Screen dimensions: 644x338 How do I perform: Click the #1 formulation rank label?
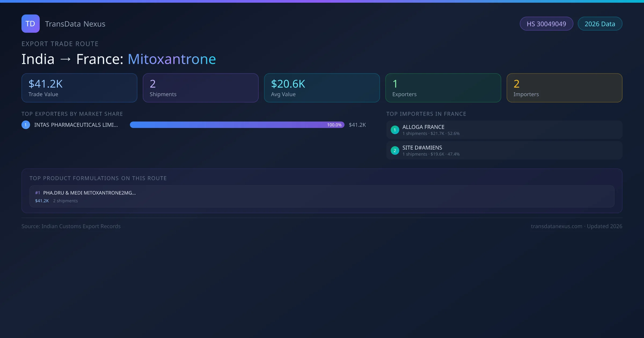(x=38, y=193)
